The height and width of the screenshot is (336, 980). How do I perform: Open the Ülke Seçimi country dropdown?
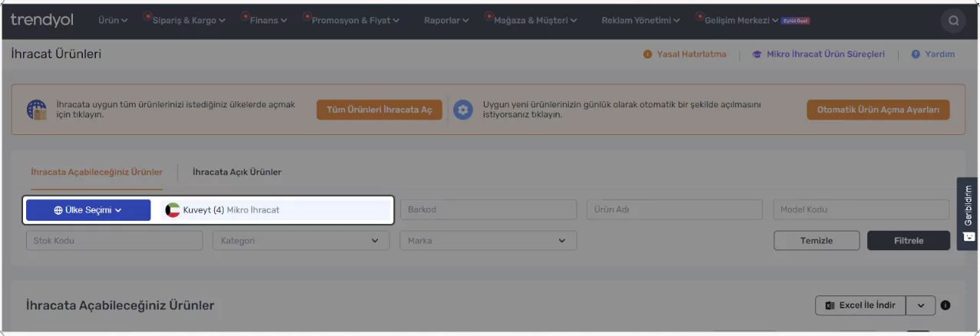[x=88, y=210]
